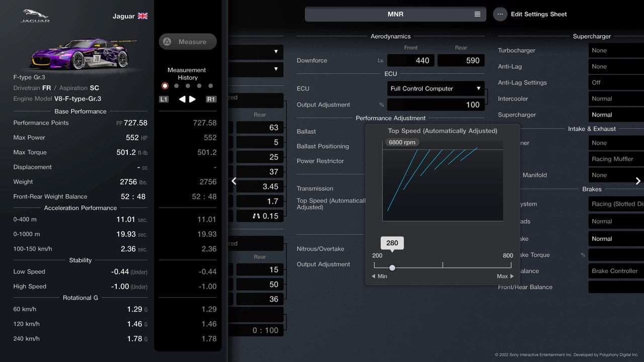The image size is (644, 362).
Task: Click the rear value 36 field
Action: click(x=260, y=299)
